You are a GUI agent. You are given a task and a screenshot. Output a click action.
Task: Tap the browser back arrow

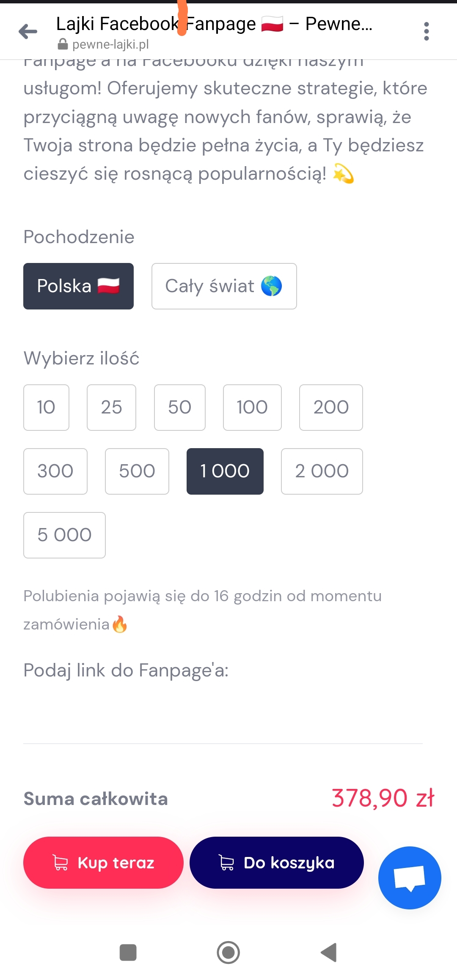click(x=28, y=31)
